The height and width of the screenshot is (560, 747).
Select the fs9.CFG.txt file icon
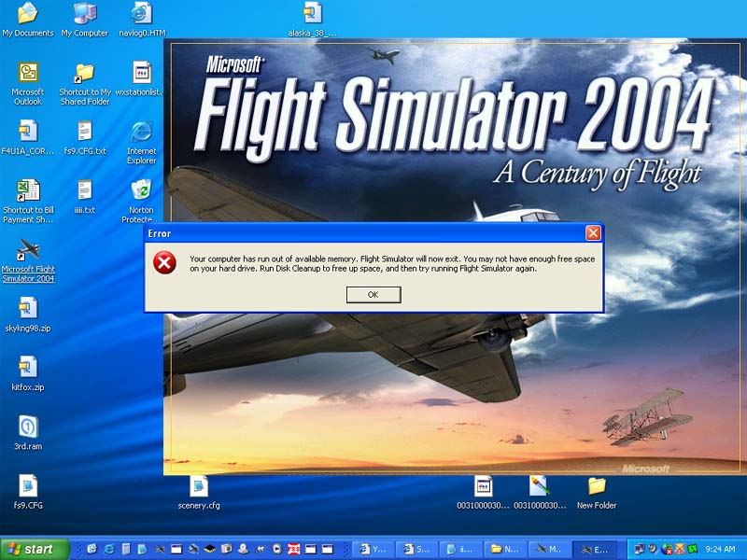pos(85,133)
